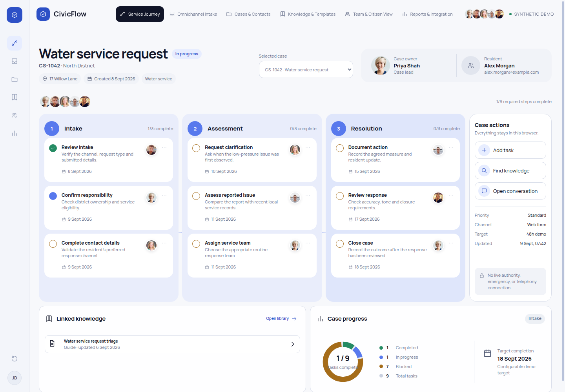Click the CivicFlow shield logo in the header

(43, 14)
